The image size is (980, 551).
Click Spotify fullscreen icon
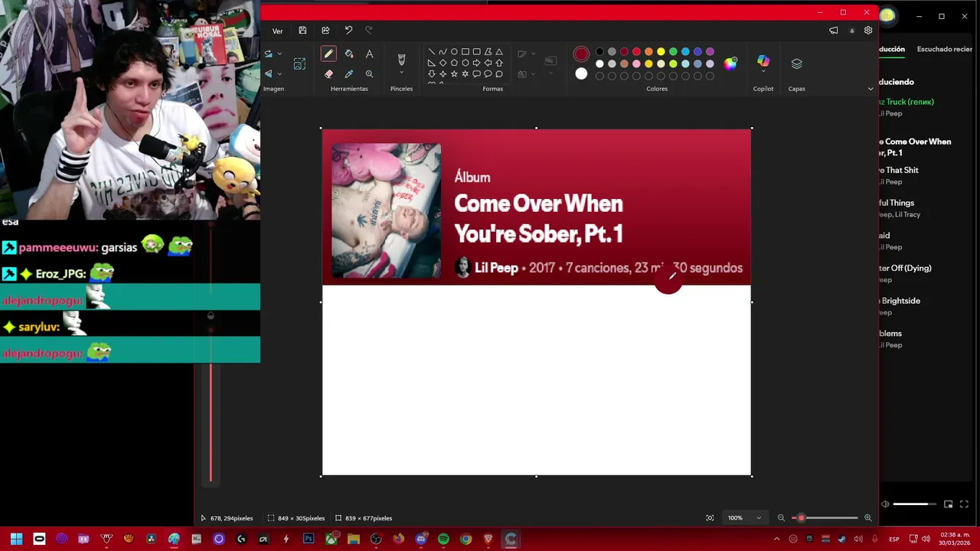(x=964, y=504)
